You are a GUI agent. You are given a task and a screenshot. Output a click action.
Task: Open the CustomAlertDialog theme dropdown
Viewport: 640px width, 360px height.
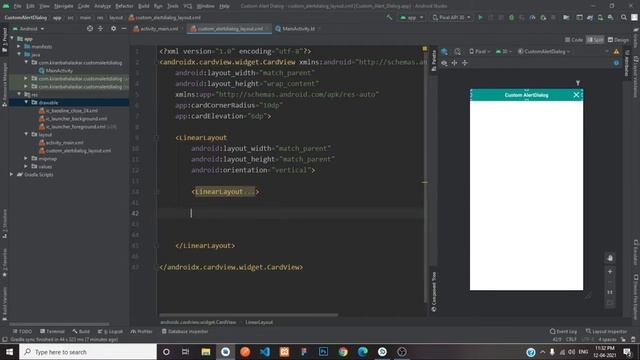point(544,51)
